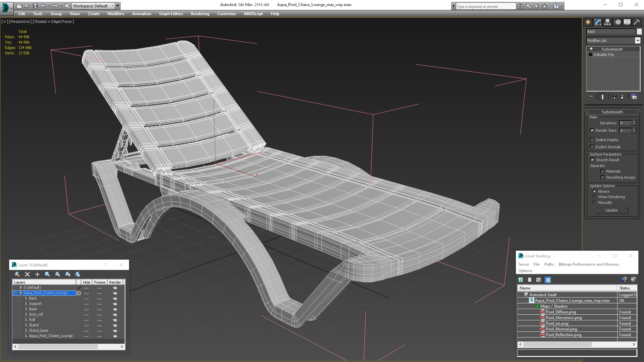Refresh the Asset Tracking list

[x=521, y=280]
